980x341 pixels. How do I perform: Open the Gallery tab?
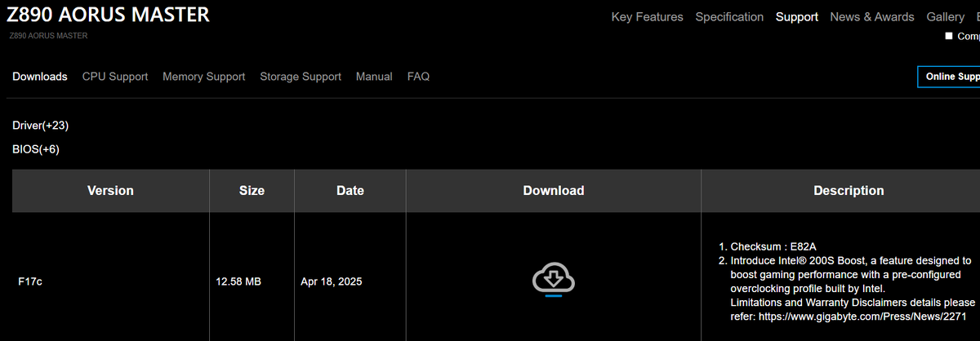click(x=945, y=17)
